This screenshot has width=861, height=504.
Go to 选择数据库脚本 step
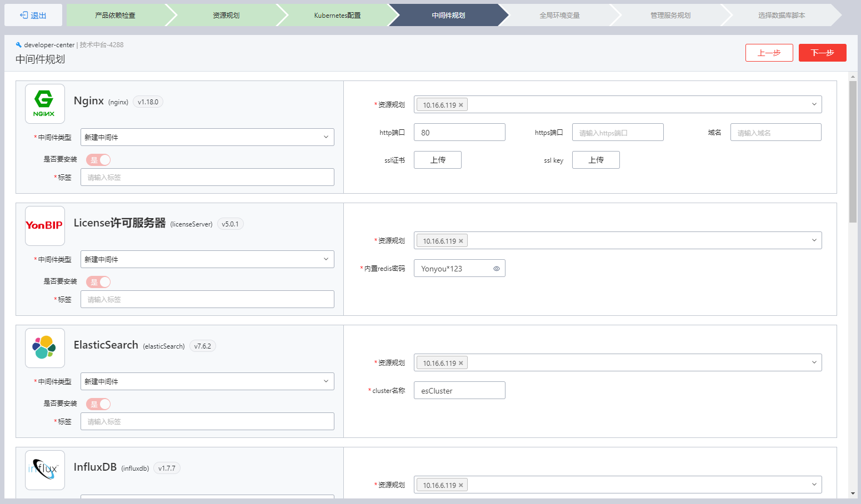click(x=782, y=15)
